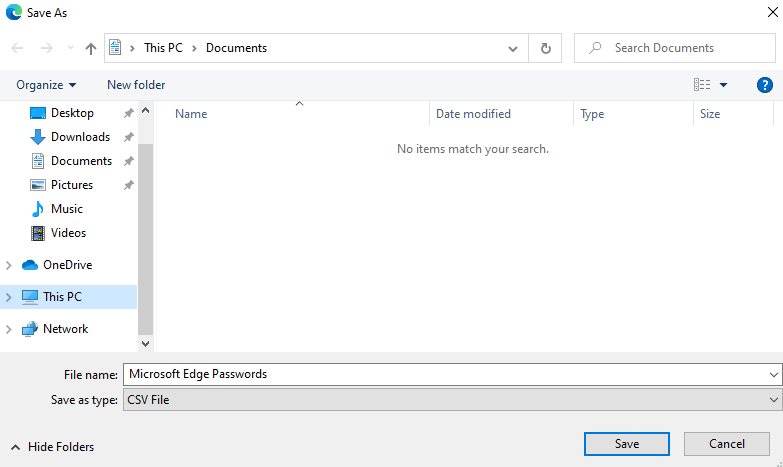This screenshot has width=783, height=467.
Task: Click the File name text field
Action: (x=444, y=374)
